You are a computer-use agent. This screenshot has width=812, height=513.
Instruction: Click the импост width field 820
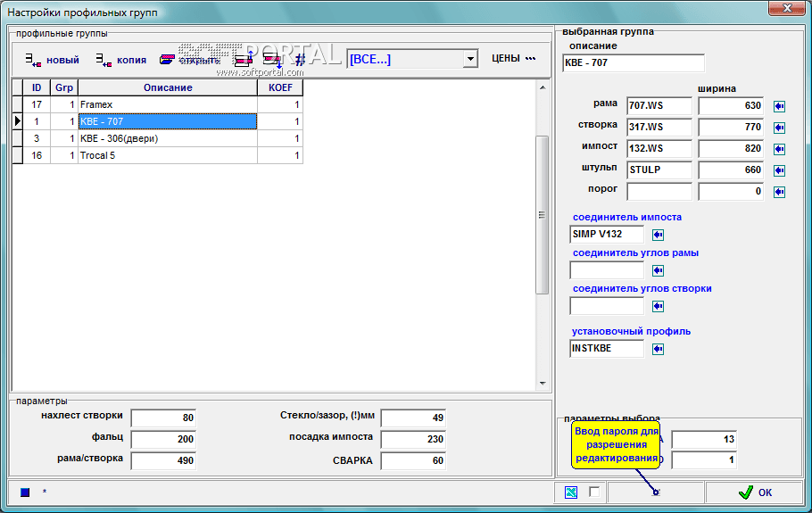(731, 149)
